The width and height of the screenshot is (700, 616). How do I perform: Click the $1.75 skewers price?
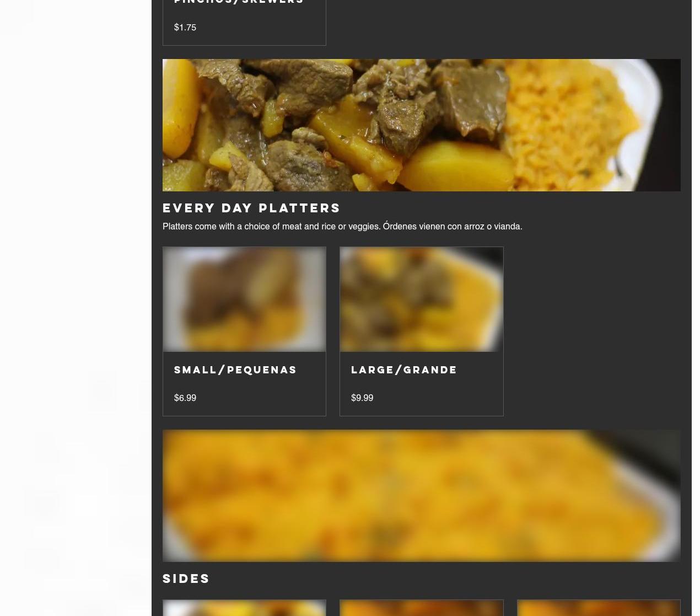coord(185,27)
